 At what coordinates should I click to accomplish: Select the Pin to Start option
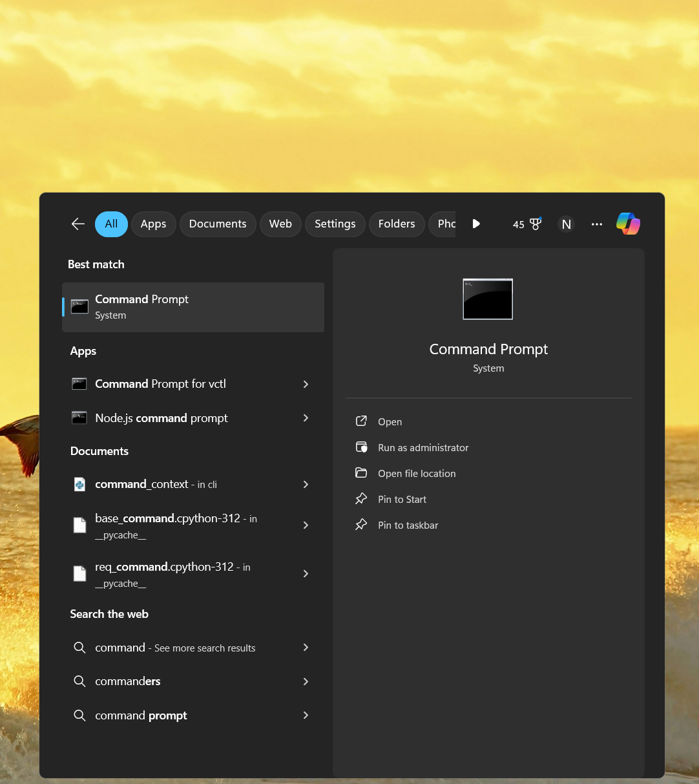(x=402, y=499)
